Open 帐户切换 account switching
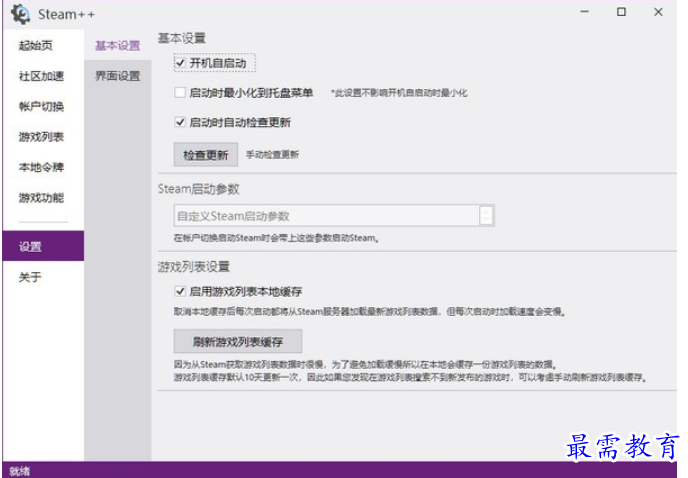 point(41,106)
